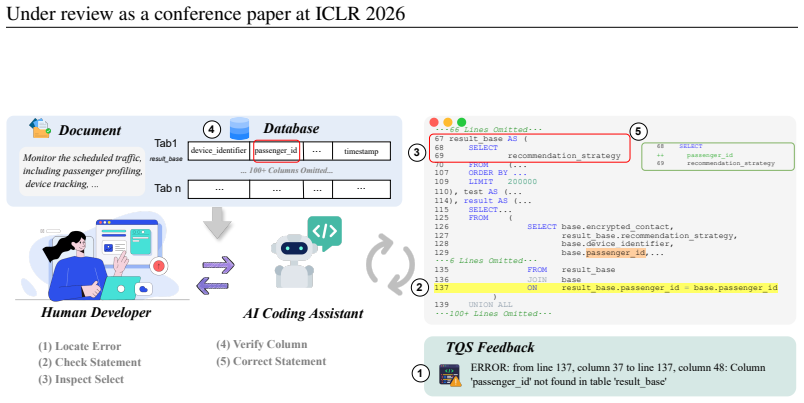Click the ERROR message text
This screenshot has height=403, width=804.
tap(618, 375)
